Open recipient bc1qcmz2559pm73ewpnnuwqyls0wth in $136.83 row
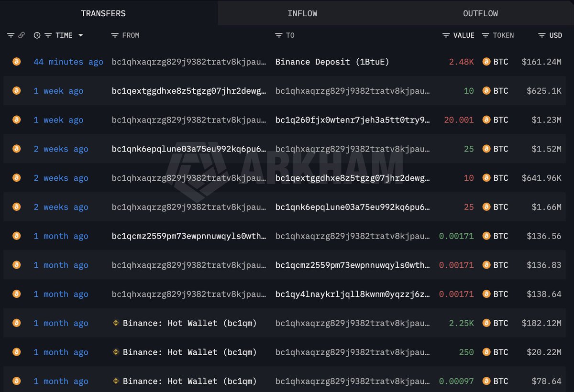The image size is (574, 392). coord(353,265)
